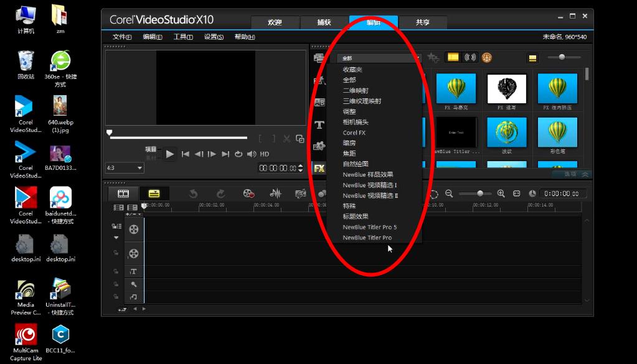Click the voice track microphone icon
Image resolution: width=637 pixels, height=364 pixels.
pos(134,284)
